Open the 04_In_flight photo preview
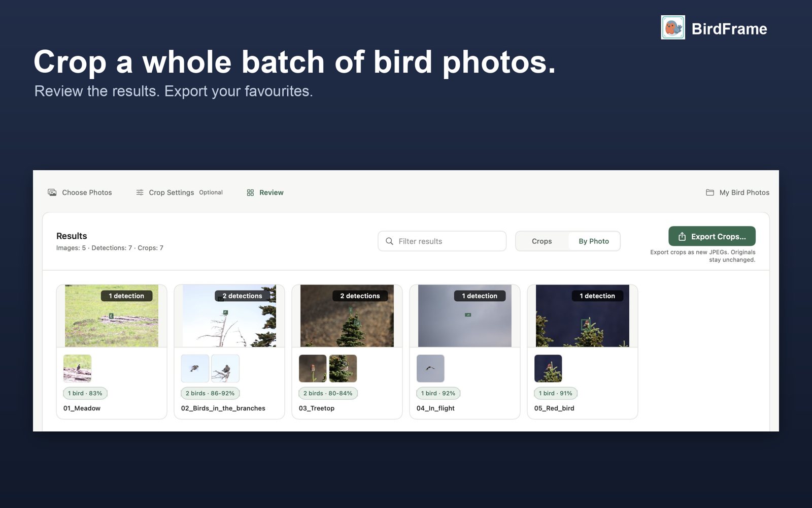 click(x=465, y=316)
